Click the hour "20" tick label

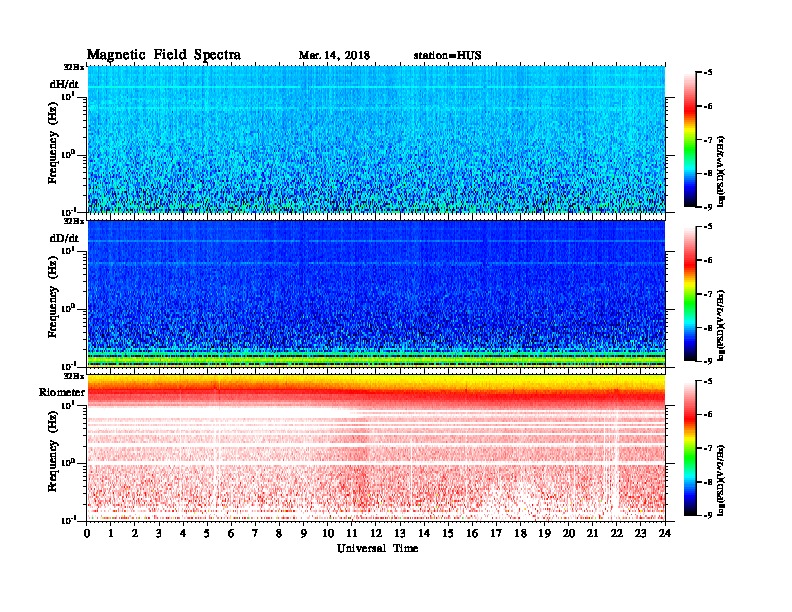569,534
